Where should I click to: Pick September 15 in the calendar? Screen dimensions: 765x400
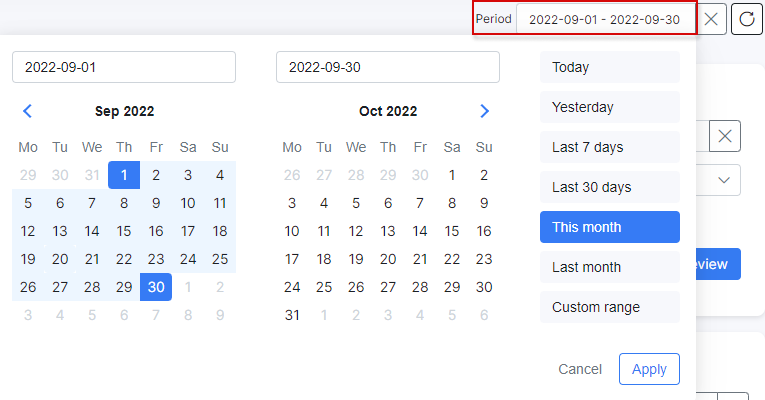coord(124,231)
